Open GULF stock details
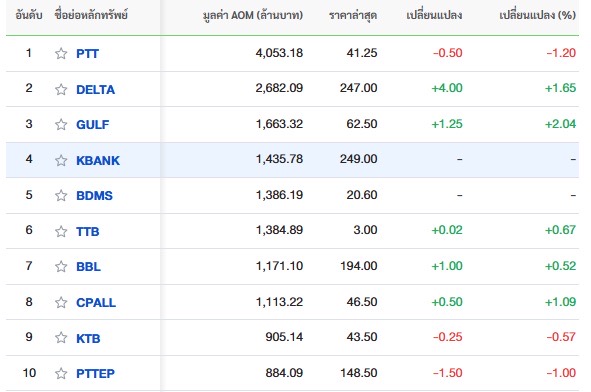This screenshot has width=591, height=392. (x=93, y=124)
